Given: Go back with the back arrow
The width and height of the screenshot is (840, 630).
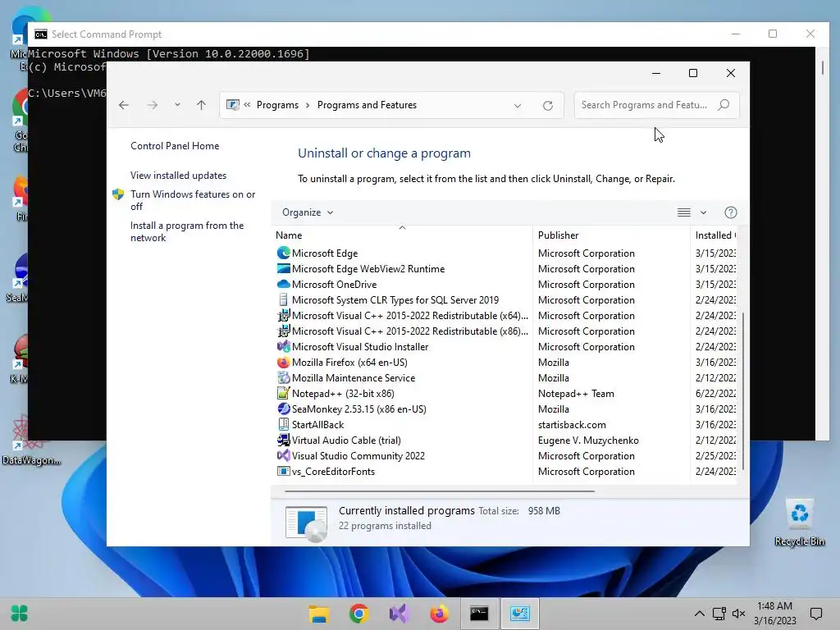Looking at the screenshot, I should 124,105.
